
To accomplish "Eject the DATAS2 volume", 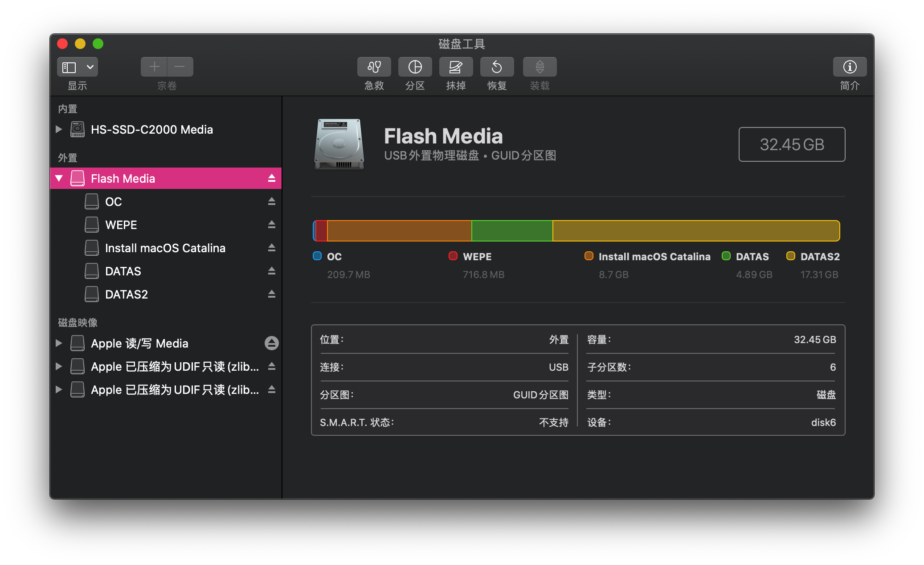I will coord(272,294).
